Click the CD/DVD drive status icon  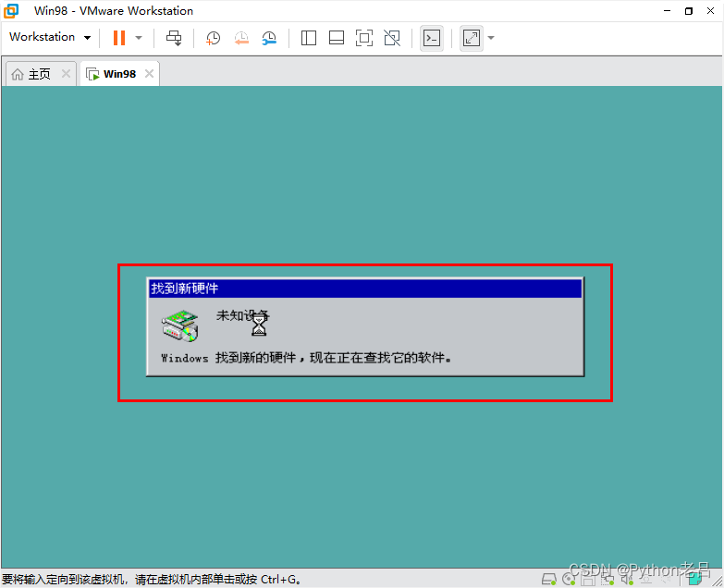click(569, 579)
